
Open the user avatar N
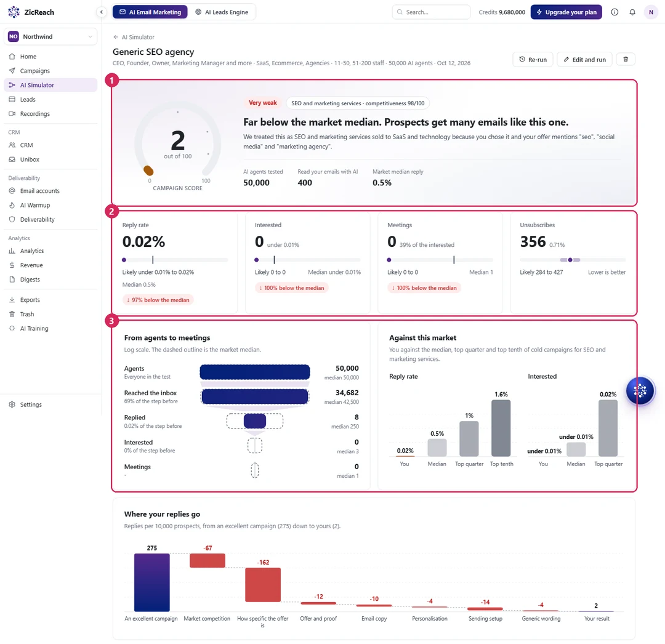651,12
